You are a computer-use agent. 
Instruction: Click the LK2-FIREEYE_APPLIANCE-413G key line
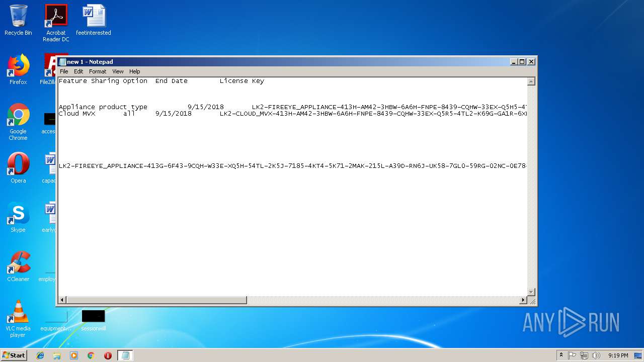293,166
